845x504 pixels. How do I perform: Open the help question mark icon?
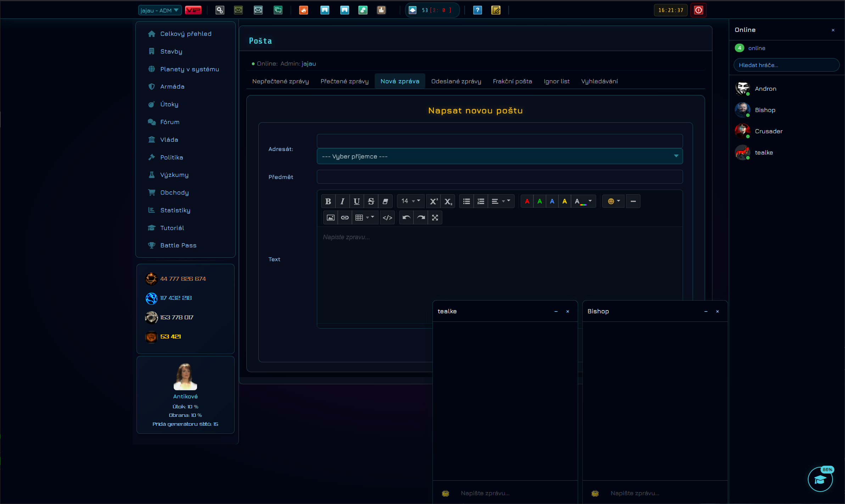477,10
